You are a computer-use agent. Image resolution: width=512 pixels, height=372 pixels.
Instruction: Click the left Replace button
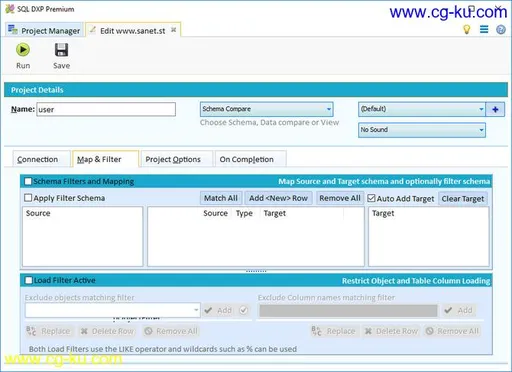pos(48,331)
